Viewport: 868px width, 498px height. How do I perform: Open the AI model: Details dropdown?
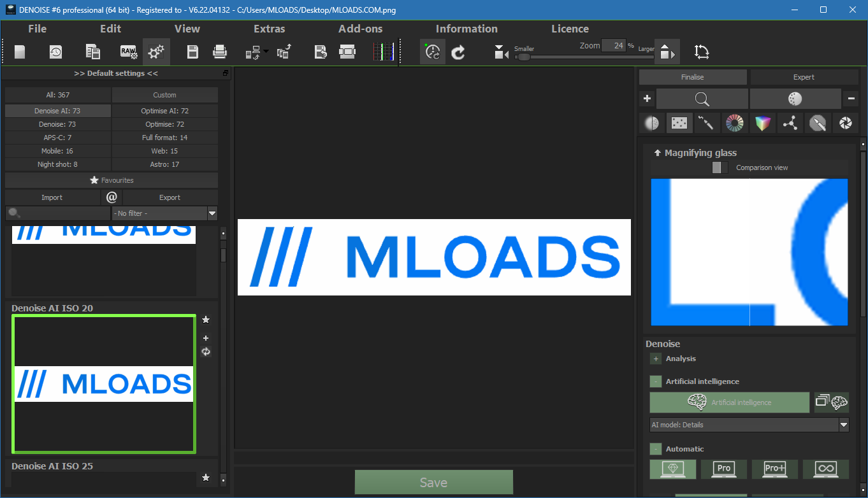(x=749, y=425)
